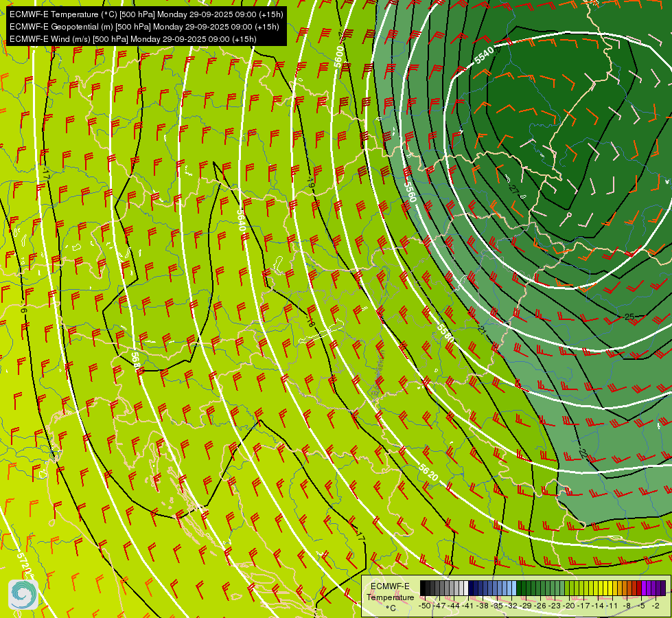This screenshot has height=618, width=672.
Task: Pick the red swatch near -5 in legend
Action: pos(638,588)
